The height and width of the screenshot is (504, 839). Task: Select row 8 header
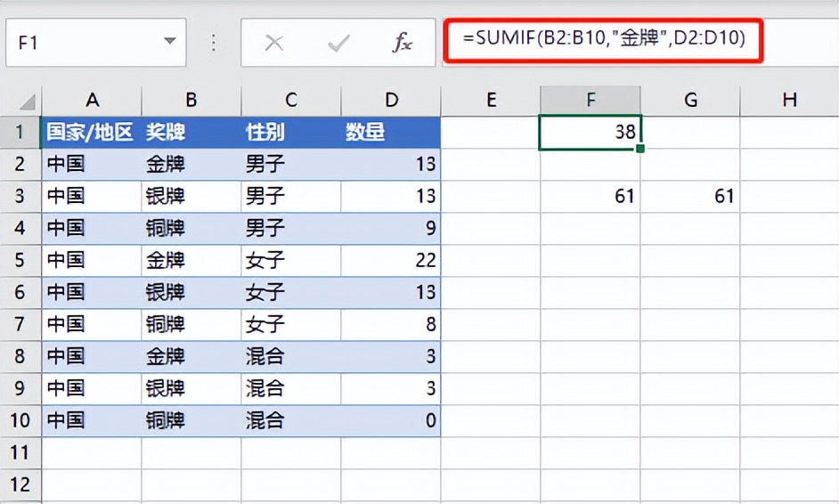click(x=20, y=357)
